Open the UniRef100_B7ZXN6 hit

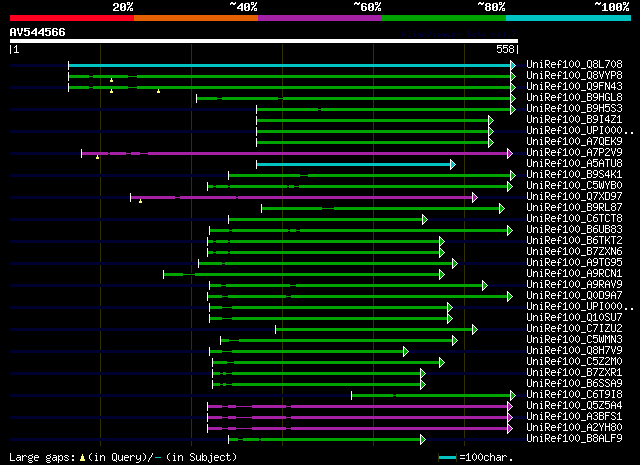(x=574, y=251)
